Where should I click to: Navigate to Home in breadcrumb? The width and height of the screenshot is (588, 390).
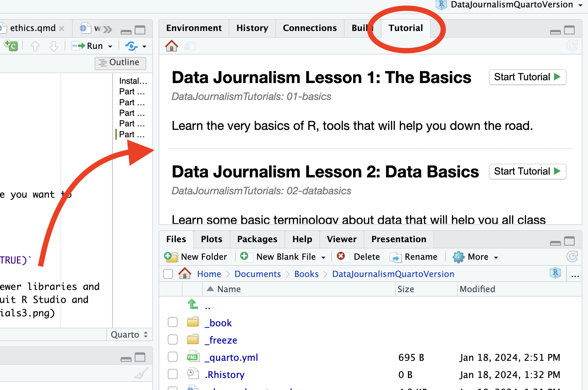(x=209, y=274)
